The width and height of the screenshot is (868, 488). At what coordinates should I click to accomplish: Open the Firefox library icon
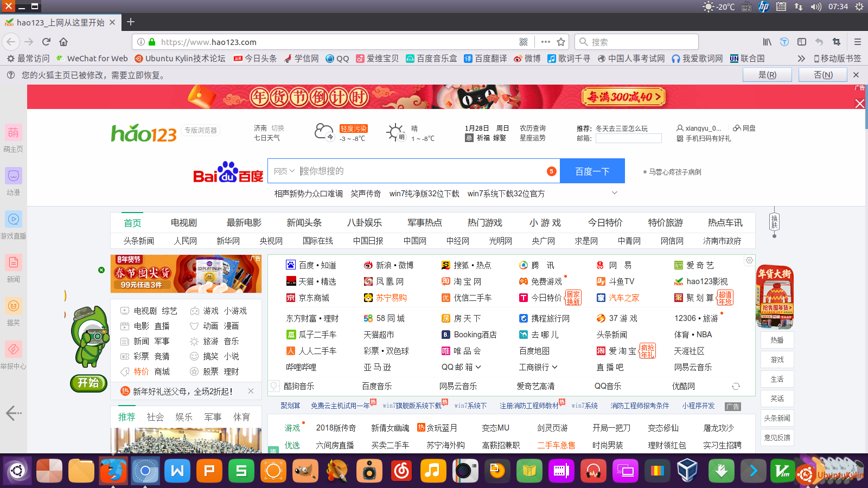767,42
